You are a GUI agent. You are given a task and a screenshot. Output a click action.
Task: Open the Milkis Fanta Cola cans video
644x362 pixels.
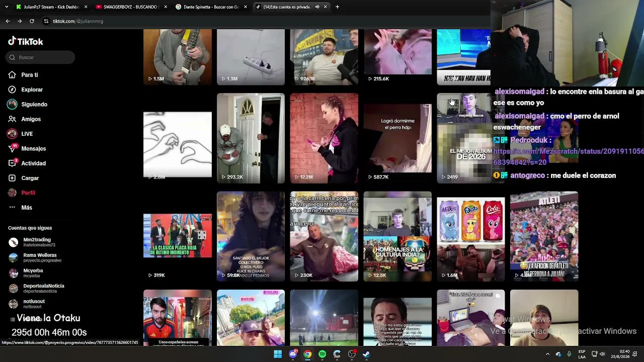(471, 236)
